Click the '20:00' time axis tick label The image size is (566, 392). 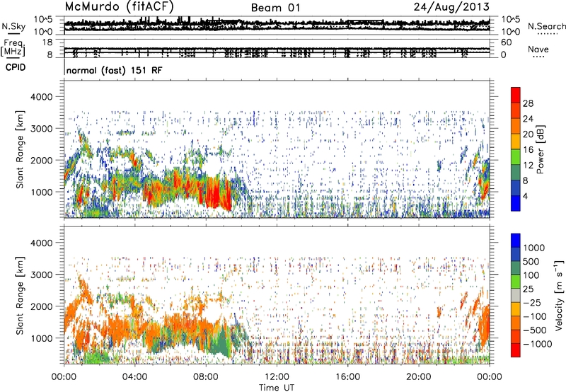[x=418, y=377]
